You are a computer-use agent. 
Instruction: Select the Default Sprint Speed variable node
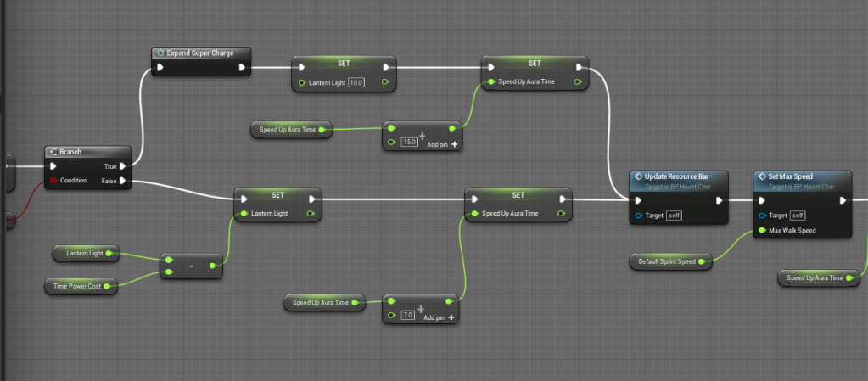(670, 261)
